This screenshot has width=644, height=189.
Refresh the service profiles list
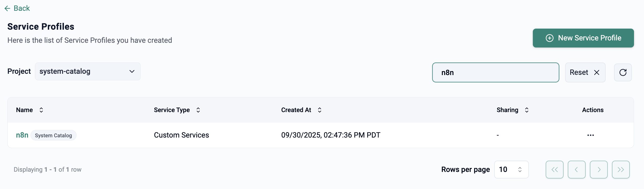point(623,72)
